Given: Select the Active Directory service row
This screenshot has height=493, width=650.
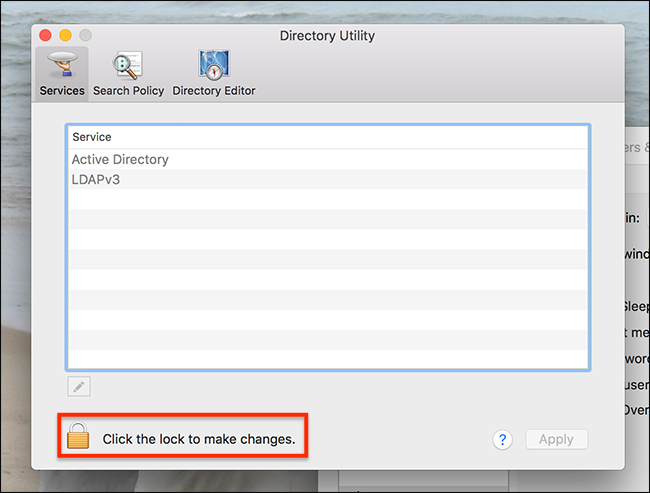Looking at the screenshot, I should pos(328,159).
